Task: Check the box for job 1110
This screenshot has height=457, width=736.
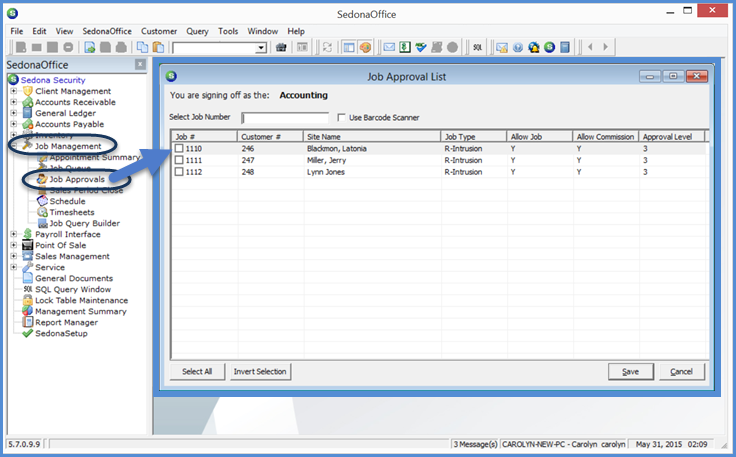Action: point(179,148)
